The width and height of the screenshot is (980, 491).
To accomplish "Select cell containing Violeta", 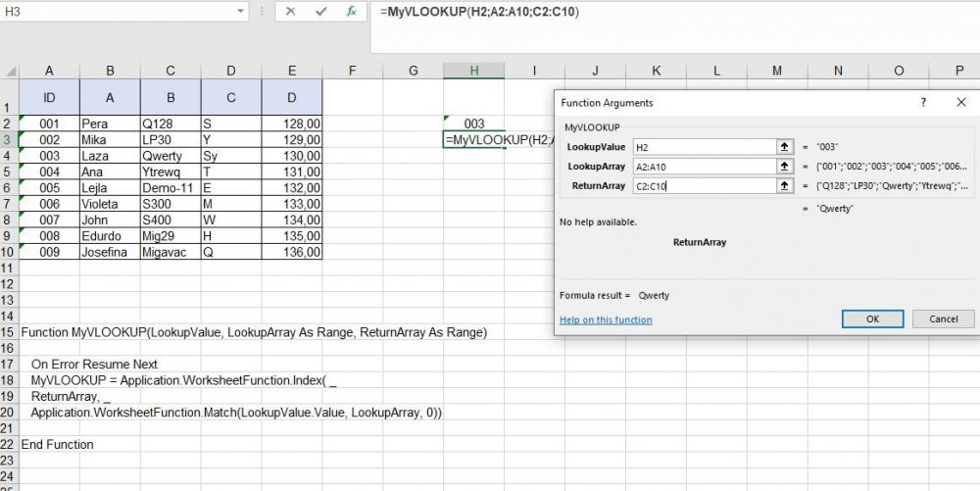I will pyautogui.click(x=110, y=204).
